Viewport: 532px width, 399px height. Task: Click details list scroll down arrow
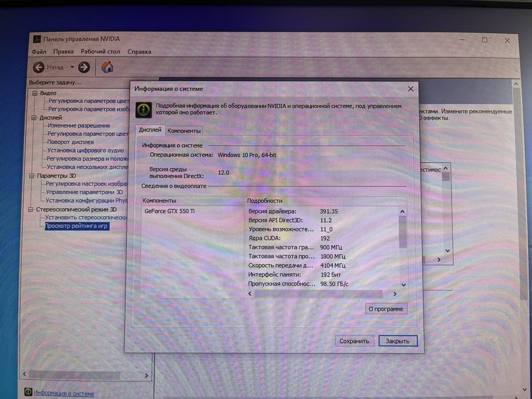click(x=403, y=285)
